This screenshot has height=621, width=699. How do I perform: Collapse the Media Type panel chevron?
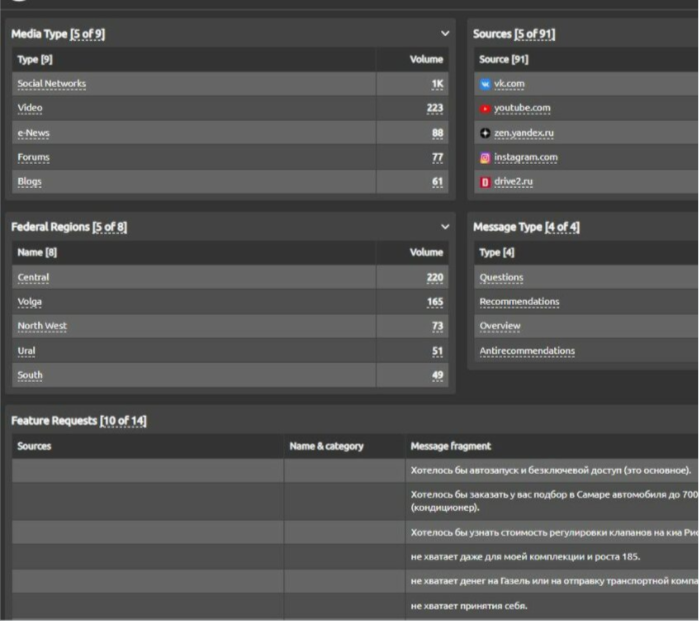point(445,34)
